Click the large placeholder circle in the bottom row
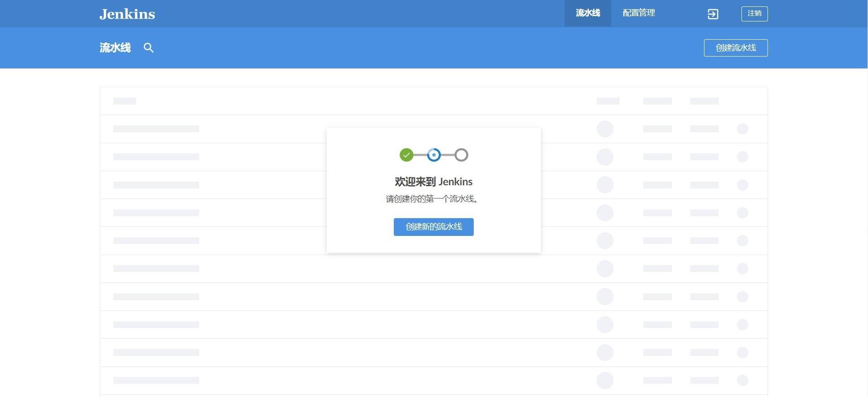 (x=605, y=381)
